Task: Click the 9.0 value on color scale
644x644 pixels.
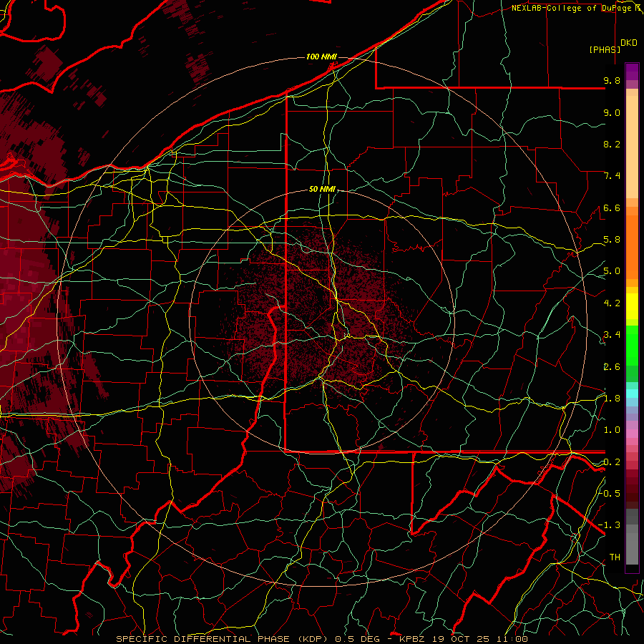Action: click(612, 112)
